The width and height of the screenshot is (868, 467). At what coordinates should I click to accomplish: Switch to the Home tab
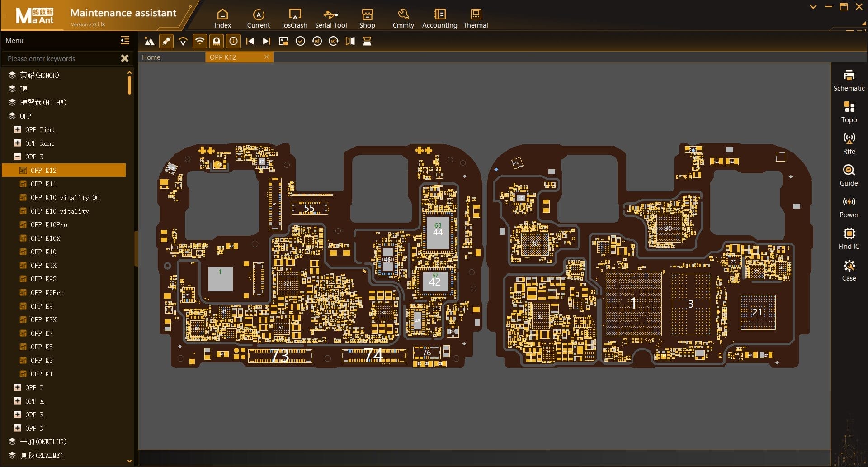pyautogui.click(x=151, y=57)
